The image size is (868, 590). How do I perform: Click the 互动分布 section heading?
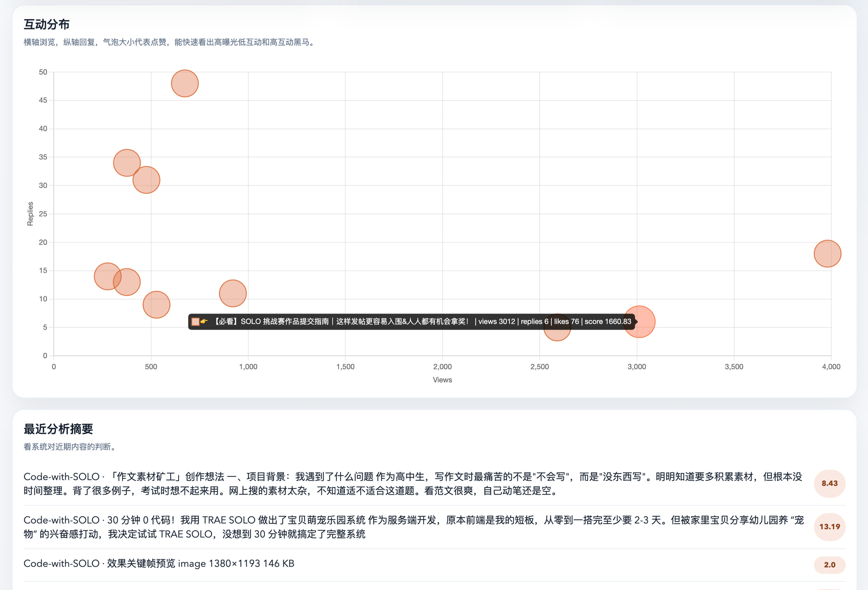pos(47,24)
